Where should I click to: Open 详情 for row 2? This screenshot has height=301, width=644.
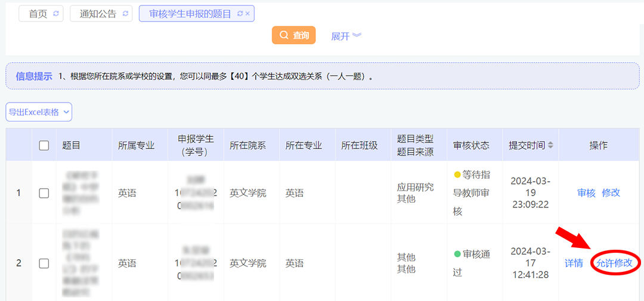(574, 263)
